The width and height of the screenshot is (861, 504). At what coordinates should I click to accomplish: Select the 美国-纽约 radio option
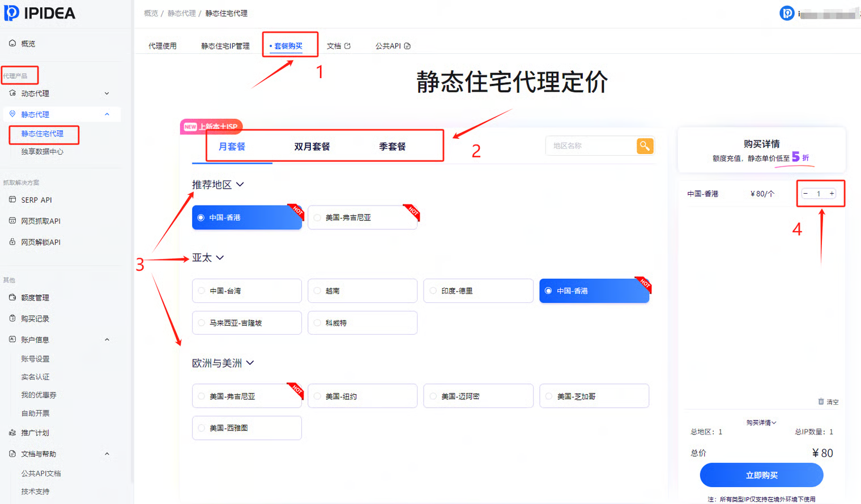317,396
